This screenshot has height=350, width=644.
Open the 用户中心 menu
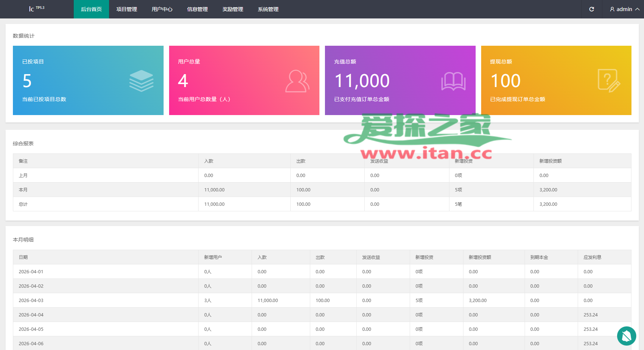point(162,9)
